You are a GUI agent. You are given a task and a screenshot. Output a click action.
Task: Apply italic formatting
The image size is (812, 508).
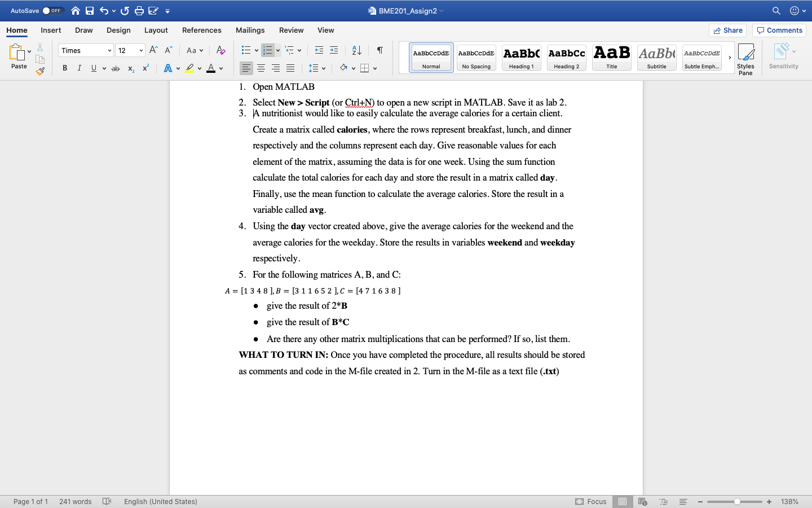coord(80,68)
